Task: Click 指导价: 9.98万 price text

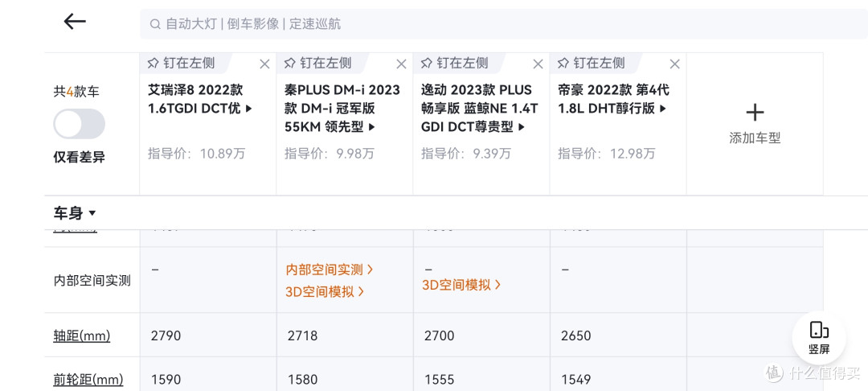Action: pyautogui.click(x=329, y=154)
